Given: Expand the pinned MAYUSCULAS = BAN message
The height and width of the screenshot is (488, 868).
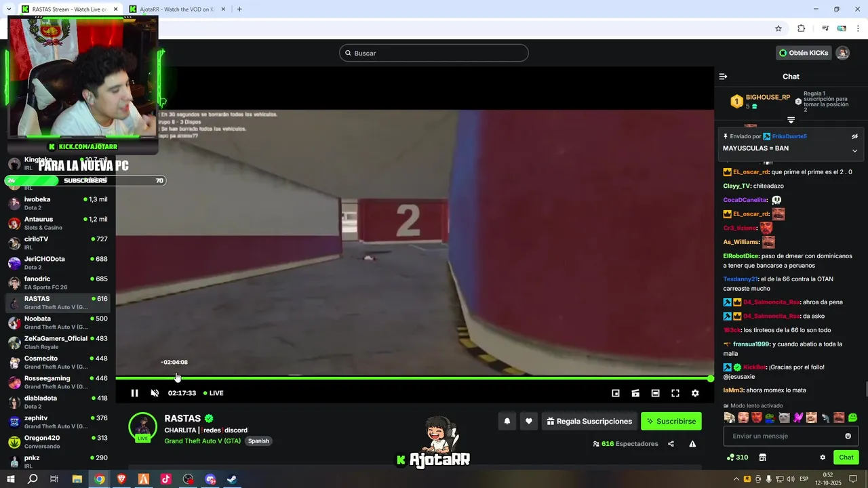Looking at the screenshot, I should 854,150.
